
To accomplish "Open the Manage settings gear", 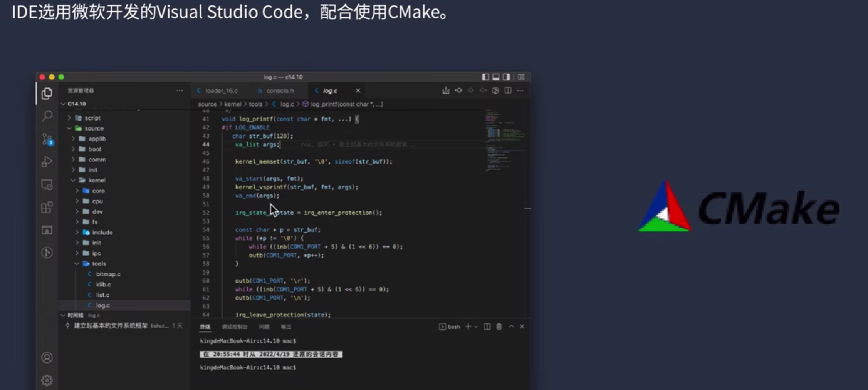I will (x=47, y=380).
